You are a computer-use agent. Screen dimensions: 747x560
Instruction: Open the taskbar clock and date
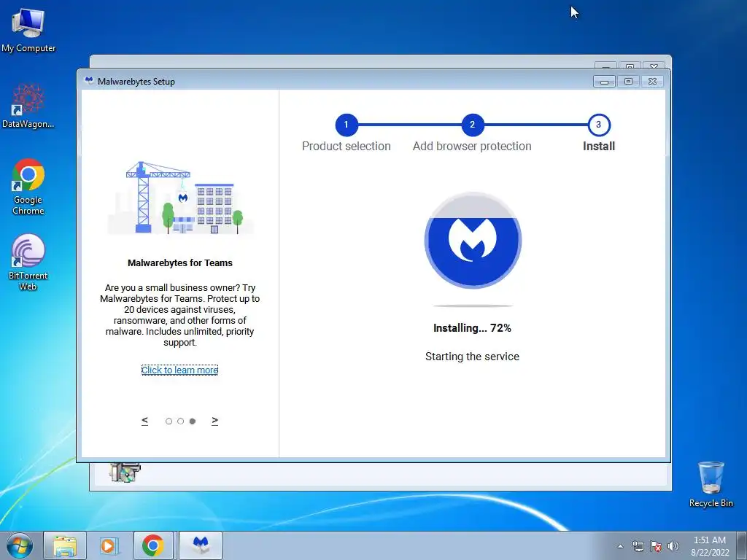click(x=710, y=546)
